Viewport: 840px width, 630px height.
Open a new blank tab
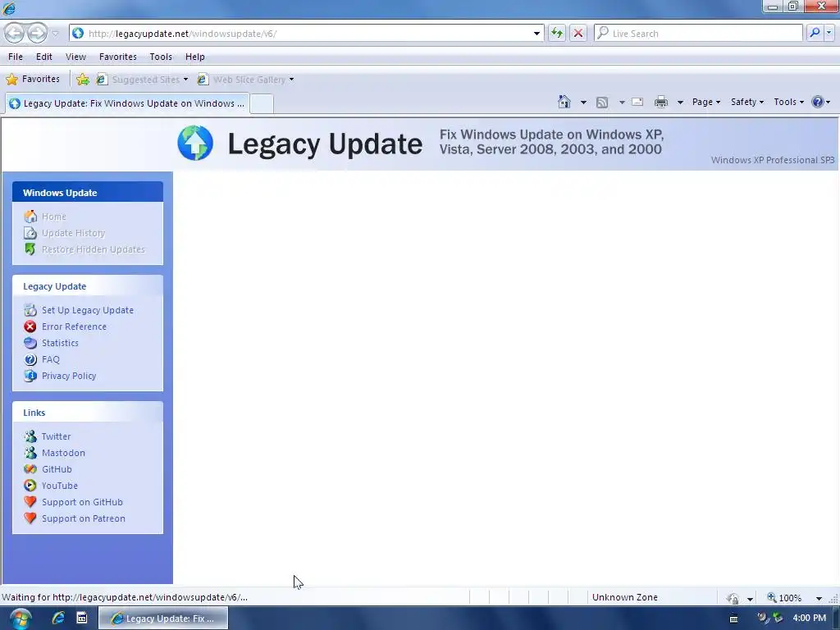pyautogui.click(x=262, y=103)
